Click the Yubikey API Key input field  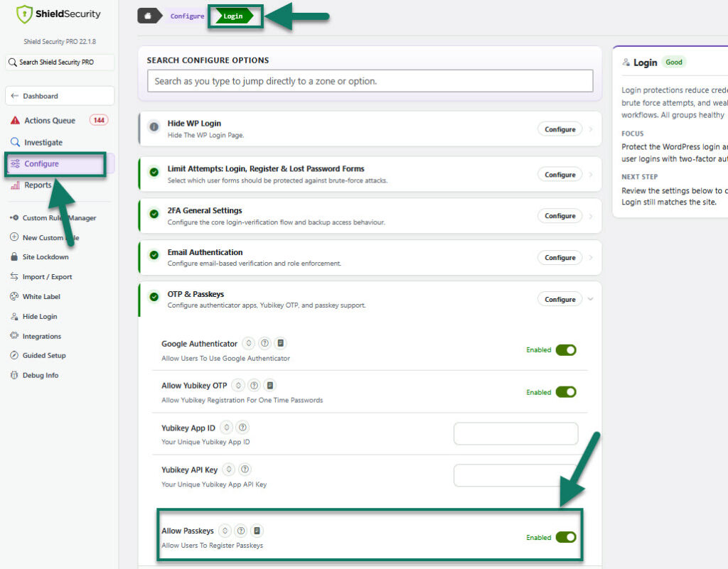pos(516,475)
